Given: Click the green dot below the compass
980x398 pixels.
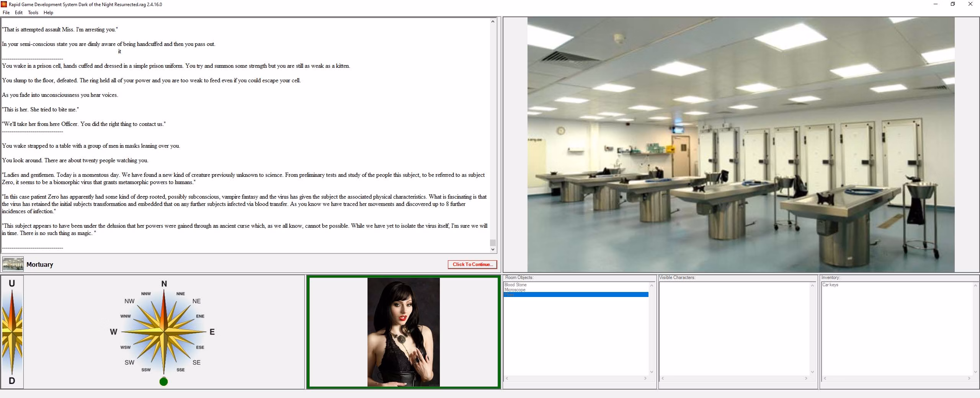Looking at the screenshot, I should [163, 382].
